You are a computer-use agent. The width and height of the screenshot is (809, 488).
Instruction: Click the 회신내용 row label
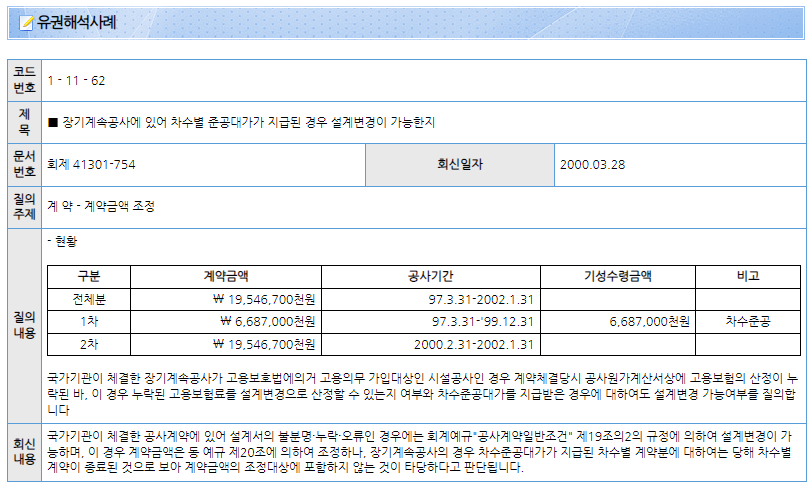[24, 452]
